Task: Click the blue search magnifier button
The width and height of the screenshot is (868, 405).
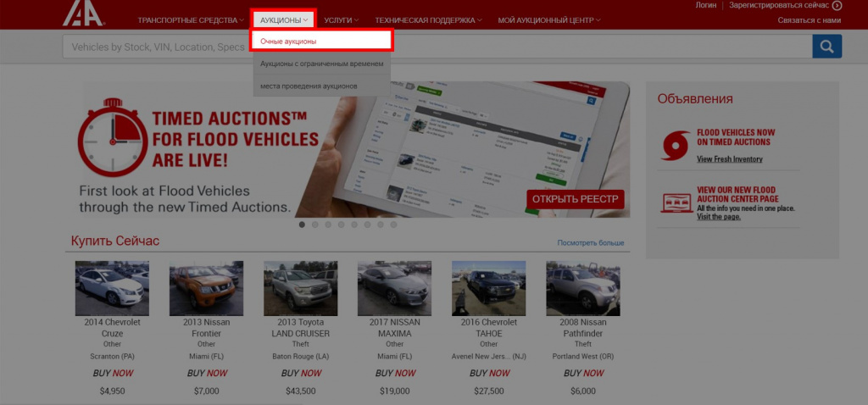Action: point(827,47)
